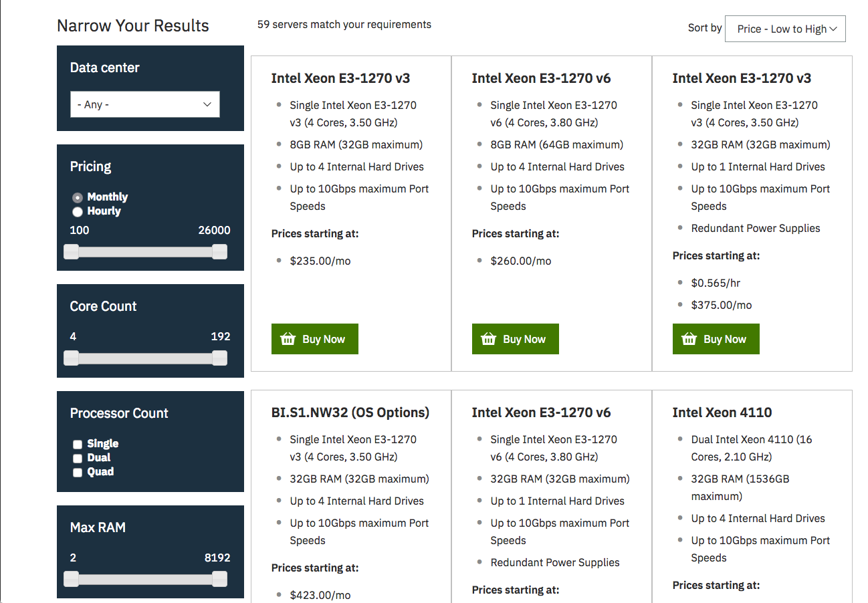This screenshot has width=868, height=603.
Task: Check the Single processor count box
Action: [x=78, y=444]
